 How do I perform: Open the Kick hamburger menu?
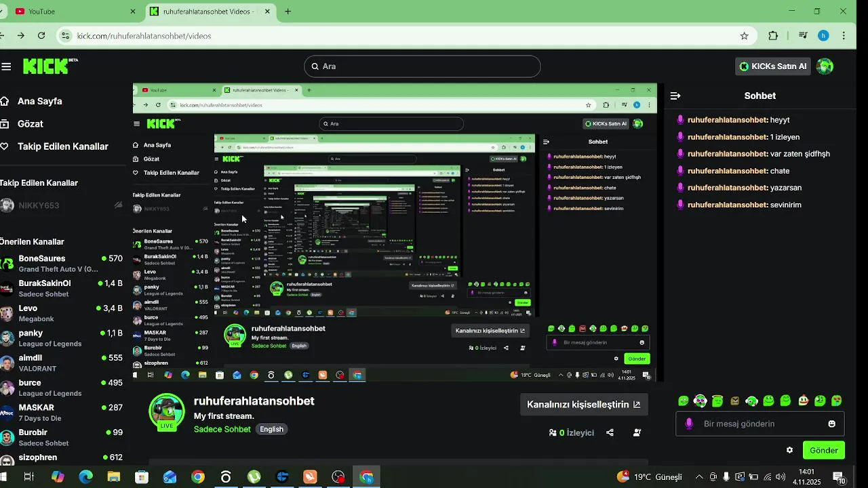[7, 66]
